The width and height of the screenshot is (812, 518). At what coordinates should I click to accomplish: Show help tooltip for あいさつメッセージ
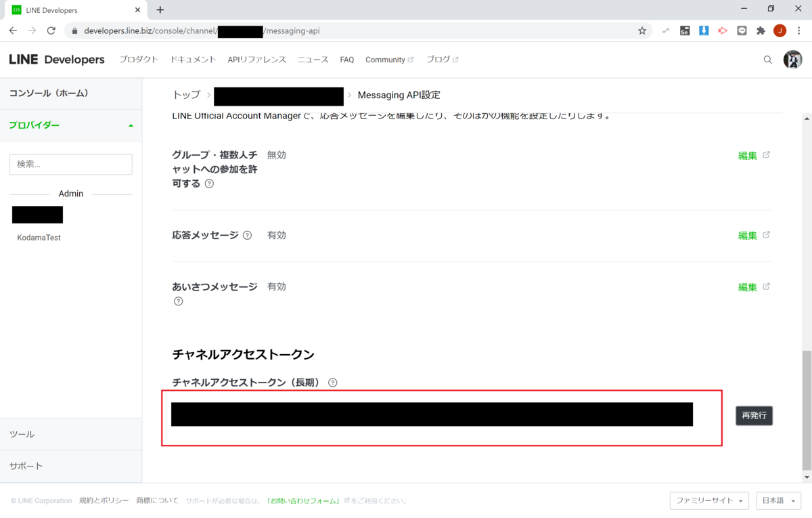[178, 301]
